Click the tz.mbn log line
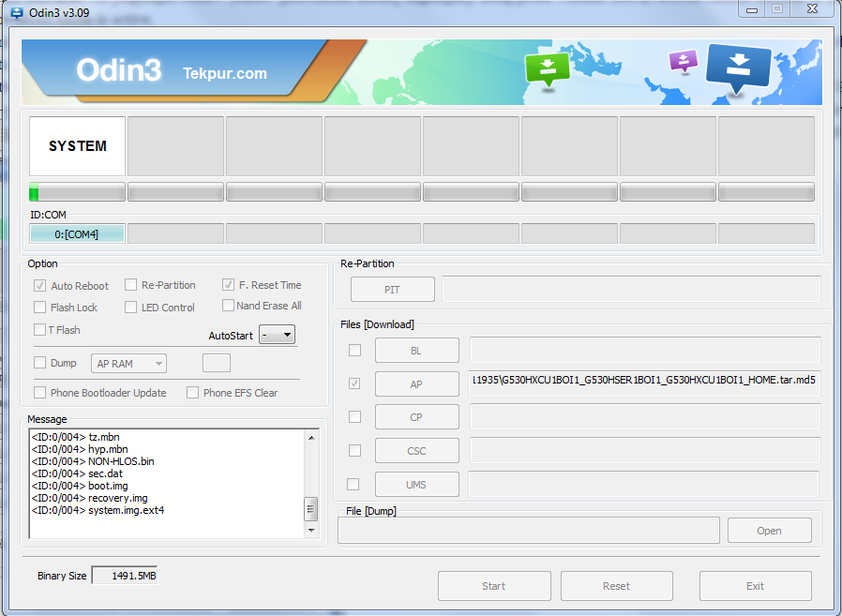This screenshot has width=842, height=616. [x=75, y=437]
